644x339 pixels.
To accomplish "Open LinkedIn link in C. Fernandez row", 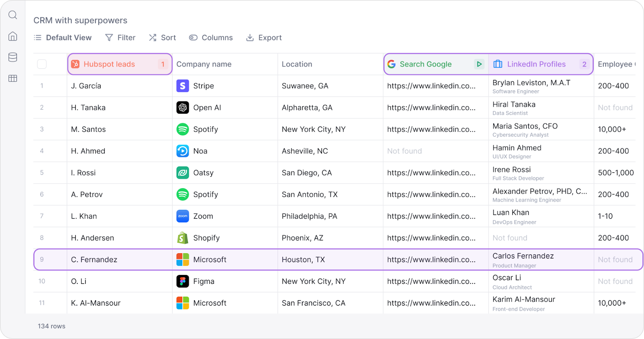I will coord(431,260).
